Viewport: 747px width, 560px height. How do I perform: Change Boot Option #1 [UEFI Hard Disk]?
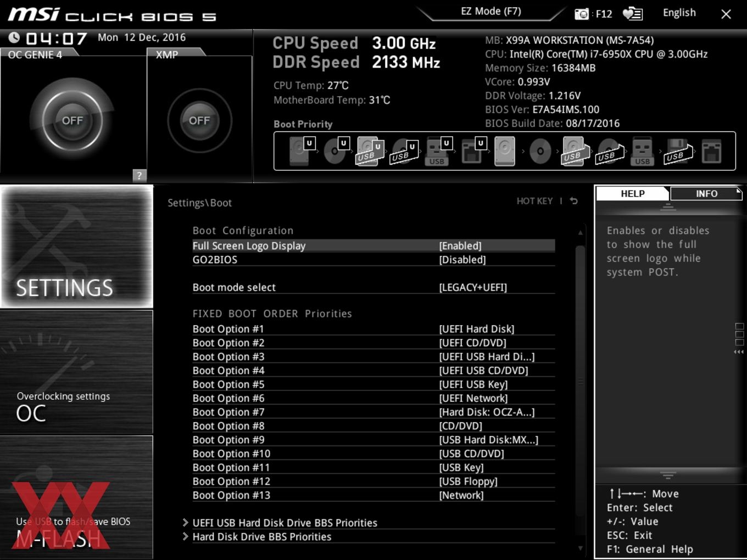(x=477, y=329)
